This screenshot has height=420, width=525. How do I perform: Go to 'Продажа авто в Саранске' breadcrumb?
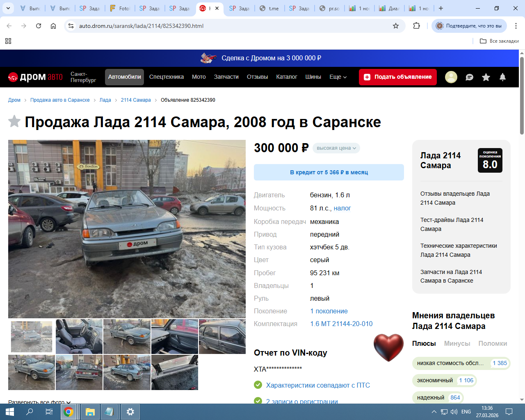tap(60, 100)
